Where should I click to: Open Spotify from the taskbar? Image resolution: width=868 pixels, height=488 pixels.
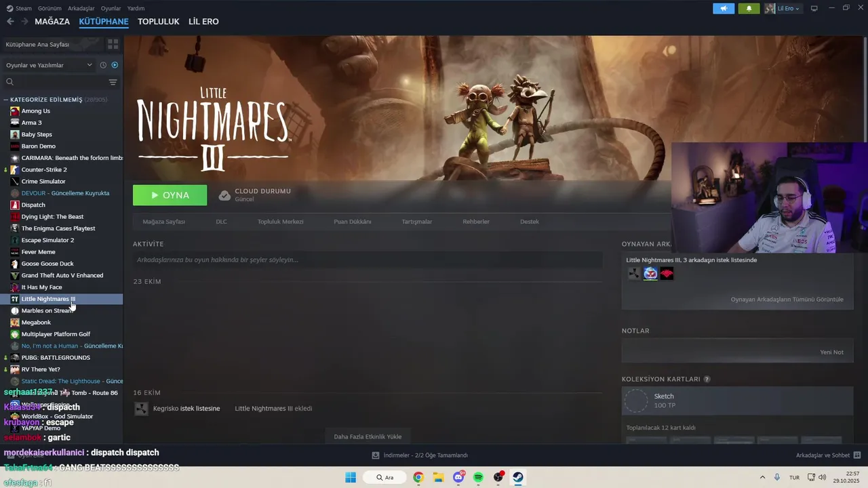(478, 477)
